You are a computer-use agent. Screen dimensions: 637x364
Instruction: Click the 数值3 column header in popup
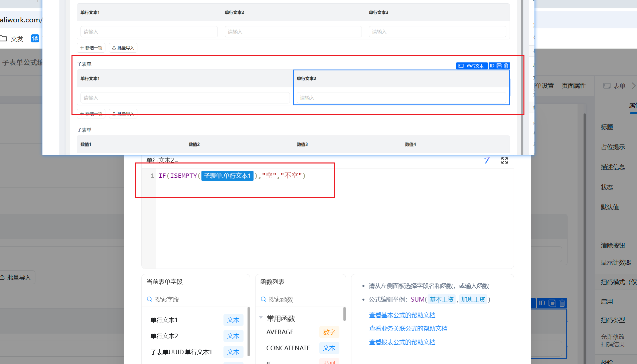point(302,144)
